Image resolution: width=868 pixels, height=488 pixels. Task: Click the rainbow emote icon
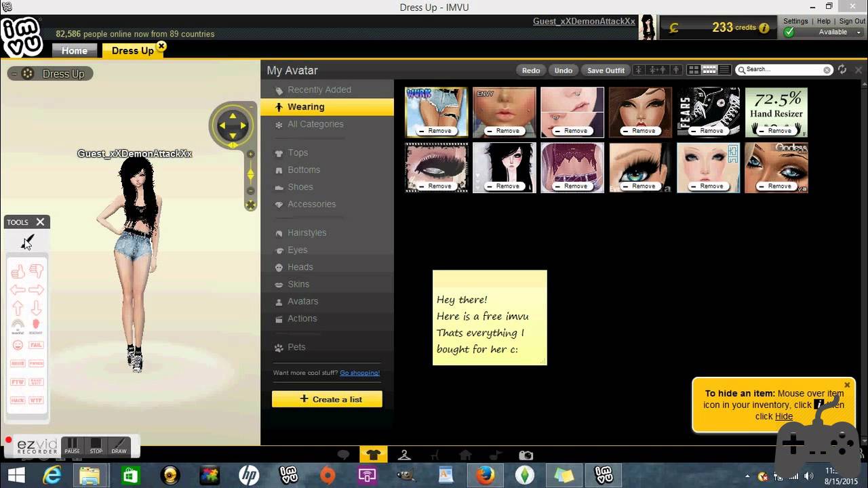click(18, 326)
